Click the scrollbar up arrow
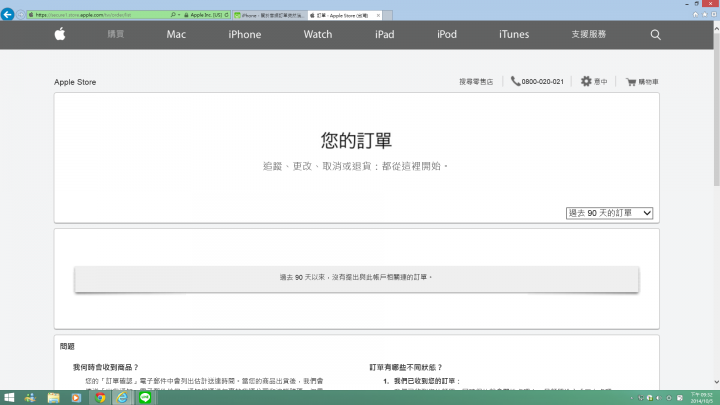Image resolution: width=720 pixels, height=405 pixels. [716, 28]
